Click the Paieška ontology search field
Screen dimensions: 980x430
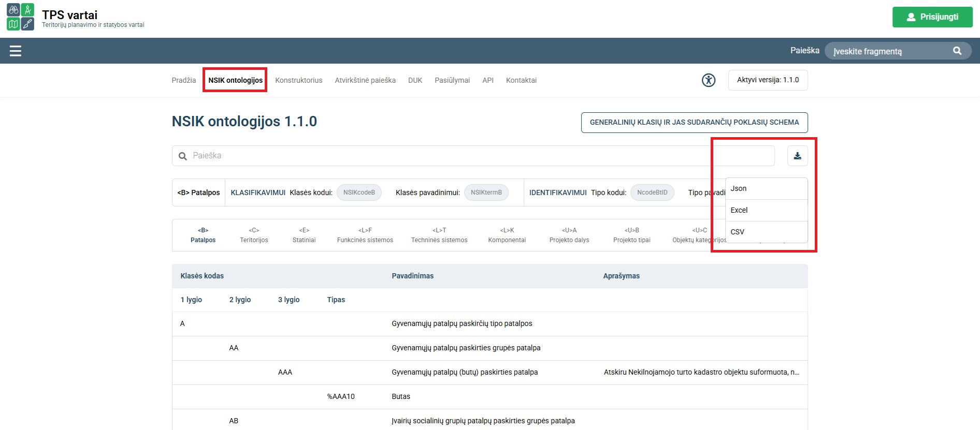click(x=473, y=156)
